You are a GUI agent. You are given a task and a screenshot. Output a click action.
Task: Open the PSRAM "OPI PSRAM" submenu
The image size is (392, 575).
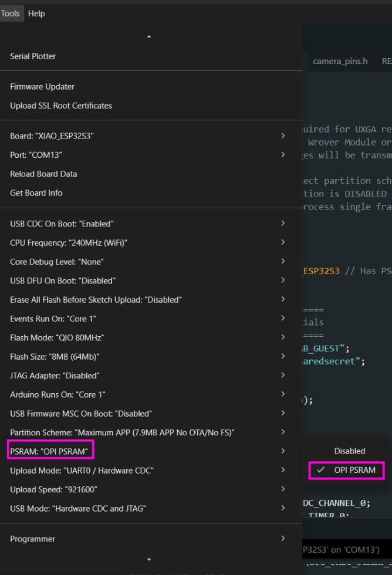151,451
